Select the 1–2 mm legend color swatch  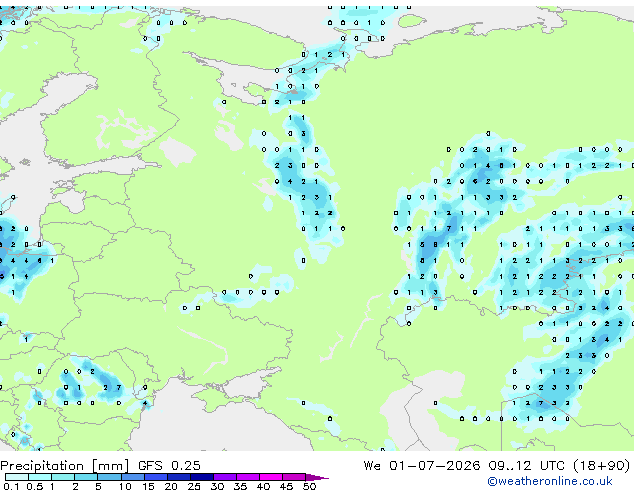point(63,477)
